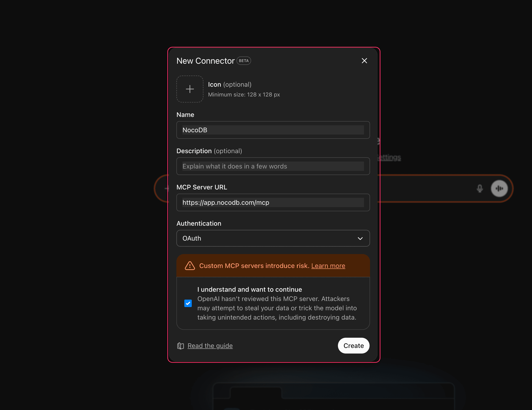Click the background chat input bar
The width and height of the screenshot is (532, 410).
426,188
